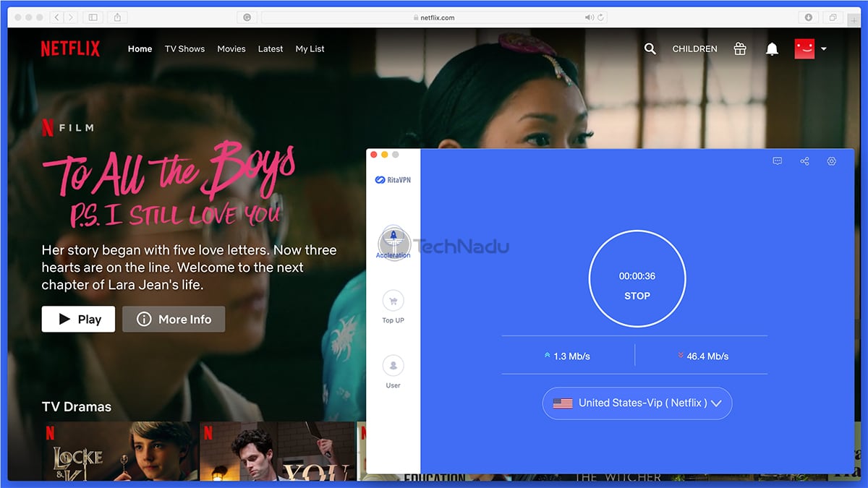Click the Netflix search magnifier icon
The width and height of the screenshot is (868, 488).
click(650, 49)
